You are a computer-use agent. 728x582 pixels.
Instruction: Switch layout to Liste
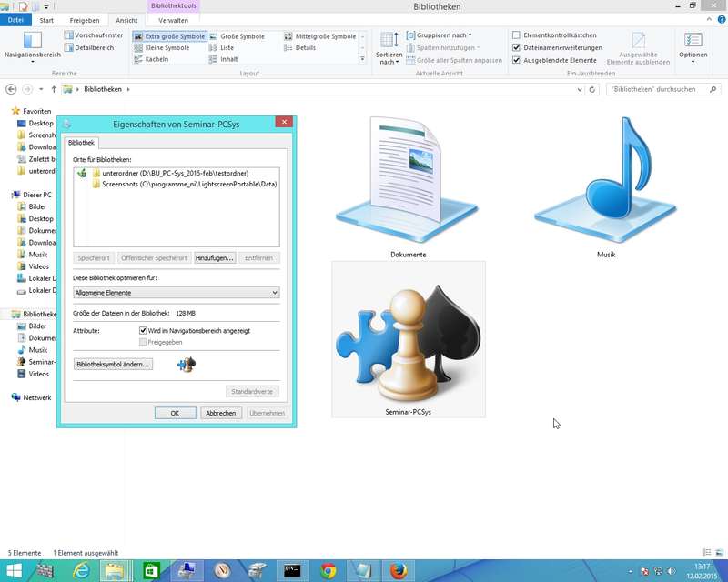(221, 48)
